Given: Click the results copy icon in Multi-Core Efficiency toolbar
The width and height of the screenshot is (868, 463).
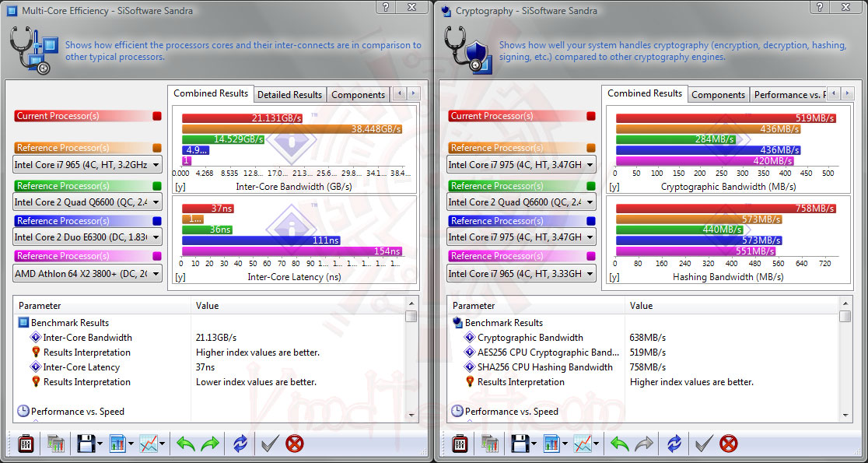Looking at the screenshot, I should tap(56, 444).
